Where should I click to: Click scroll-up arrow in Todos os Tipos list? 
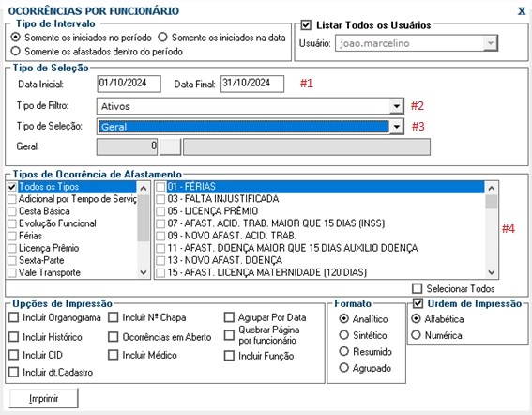point(144,188)
